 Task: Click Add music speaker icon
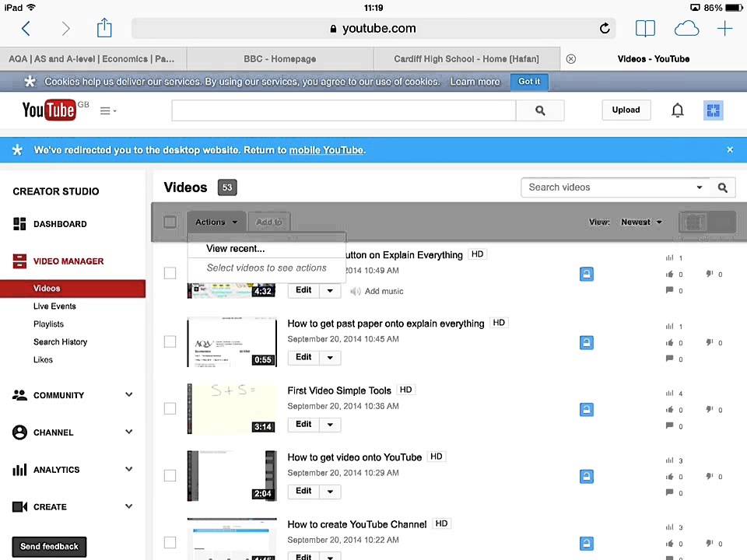pos(355,291)
